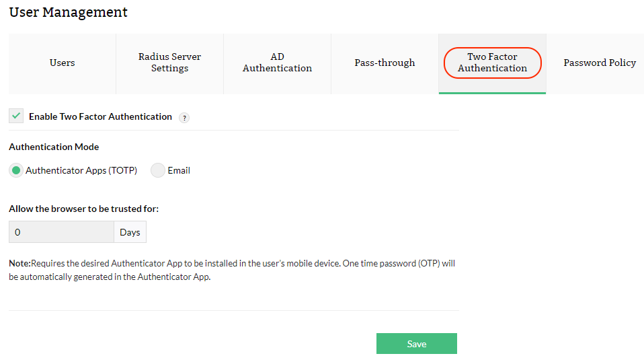This screenshot has height=358, width=644.
Task: Select the Authenticator Apps (TOTP) radio button
Action: click(16, 170)
